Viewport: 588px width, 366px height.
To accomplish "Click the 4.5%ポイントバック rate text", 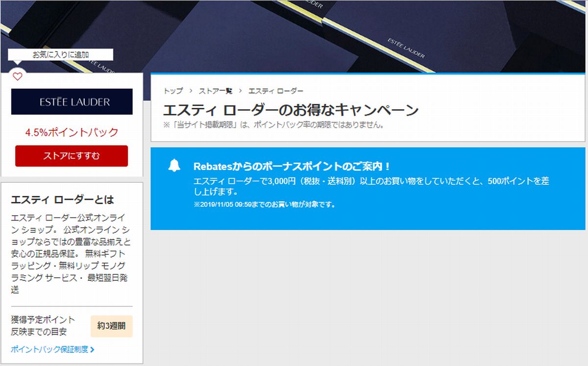I will pos(71,132).
